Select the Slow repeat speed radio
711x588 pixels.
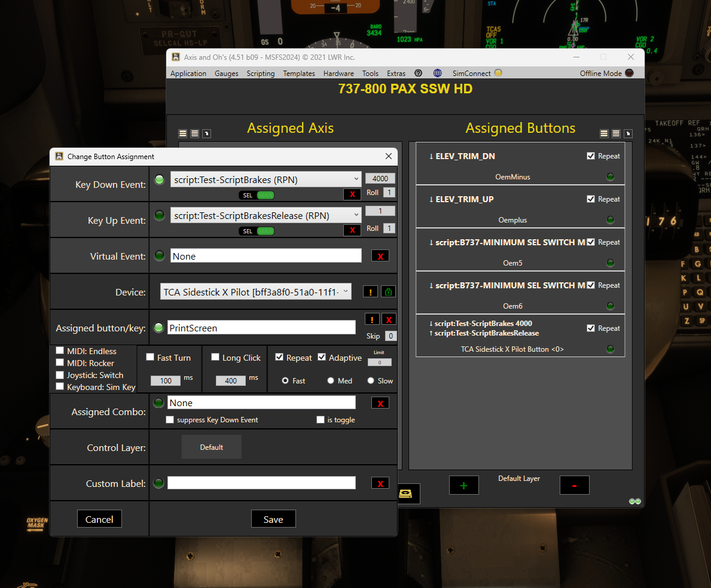(371, 380)
